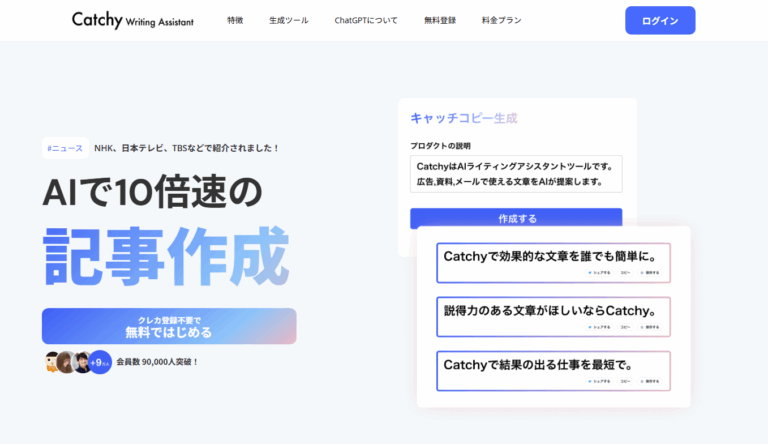
Task: Click the 無料ではじめる button
Action: [x=169, y=326]
